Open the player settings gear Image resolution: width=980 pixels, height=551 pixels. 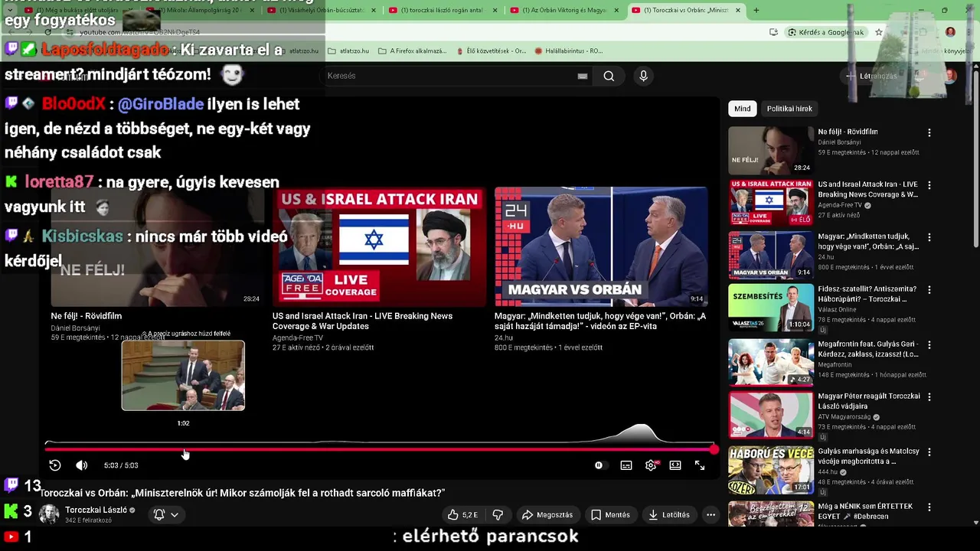point(651,465)
